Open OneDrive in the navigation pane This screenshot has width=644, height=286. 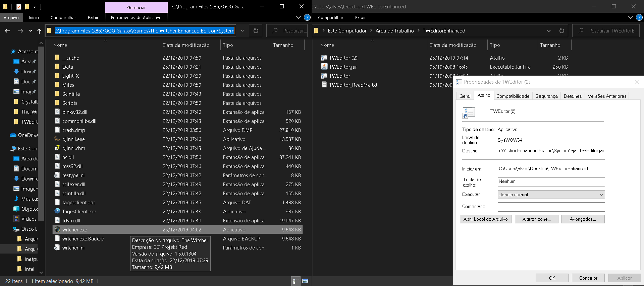(x=24, y=135)
